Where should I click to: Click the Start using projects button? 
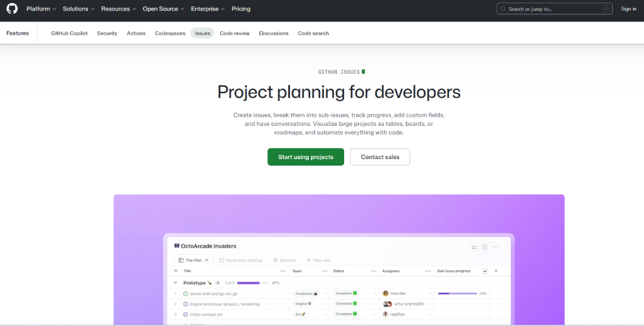point(306,157)
